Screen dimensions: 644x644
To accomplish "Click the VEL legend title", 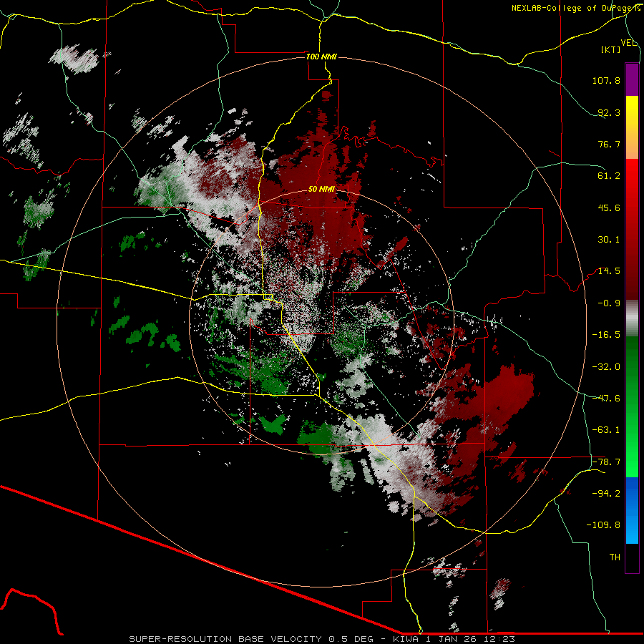I will tap(628, 43).
